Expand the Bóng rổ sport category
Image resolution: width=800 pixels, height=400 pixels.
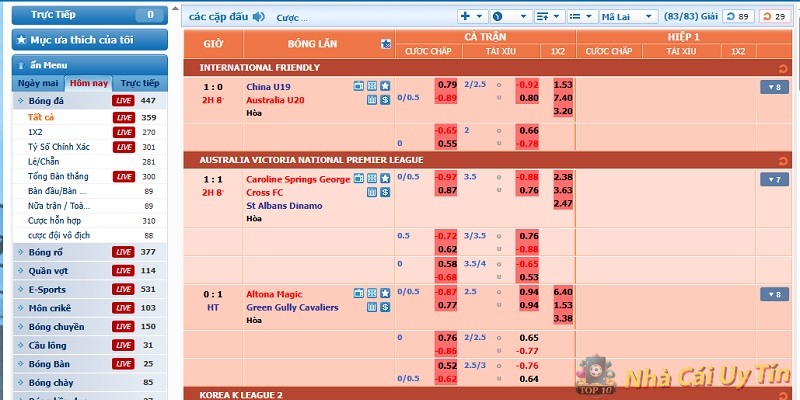(46, 251)
